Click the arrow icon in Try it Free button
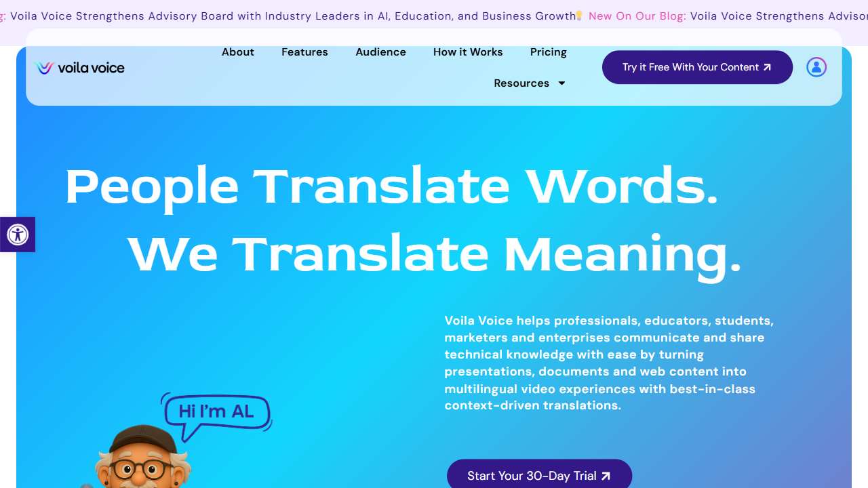The image size is (868, 488). tap(767, 67)
